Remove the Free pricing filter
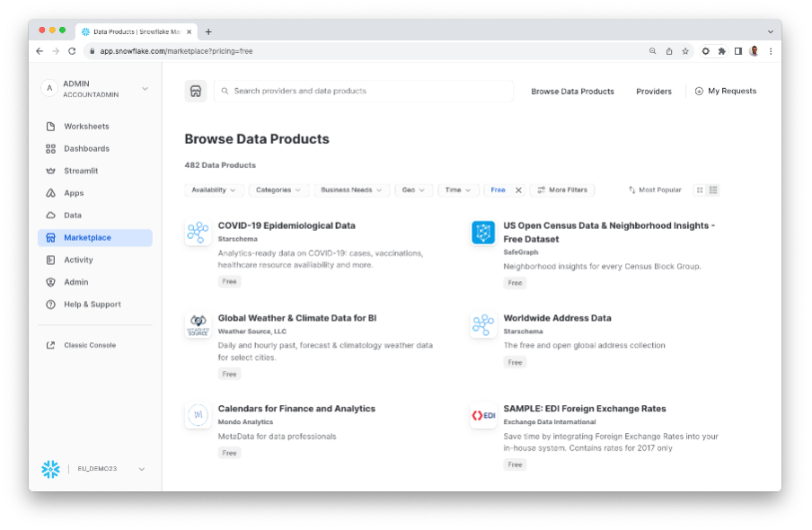This screenshot has height=530, width=812. 517,190
